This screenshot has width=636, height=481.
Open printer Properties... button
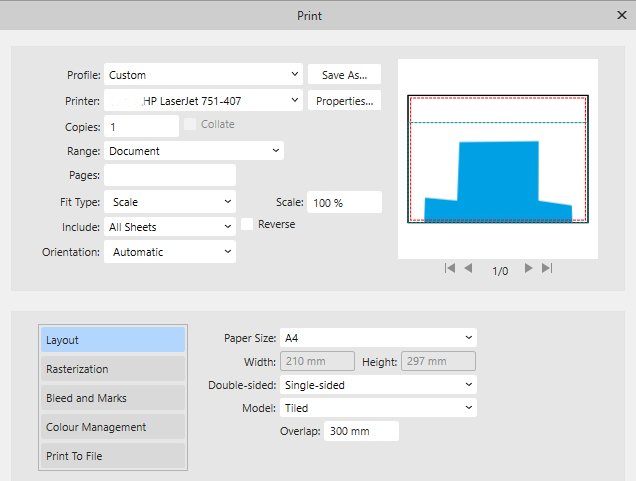coord(344,100)
